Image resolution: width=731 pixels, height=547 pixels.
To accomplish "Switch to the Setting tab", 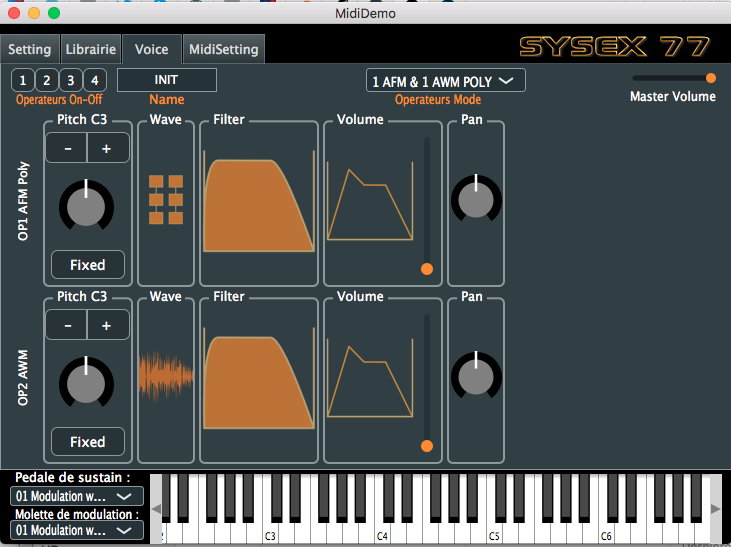I will coord(30,49).
